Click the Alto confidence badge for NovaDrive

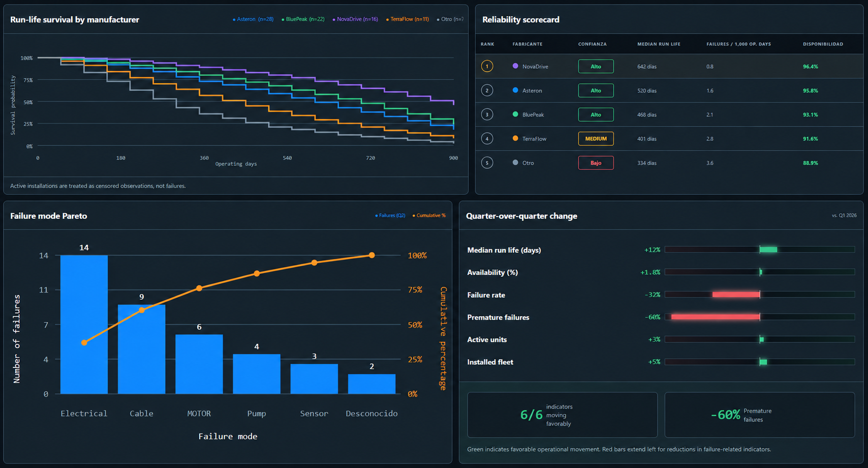tap(596, 66)
